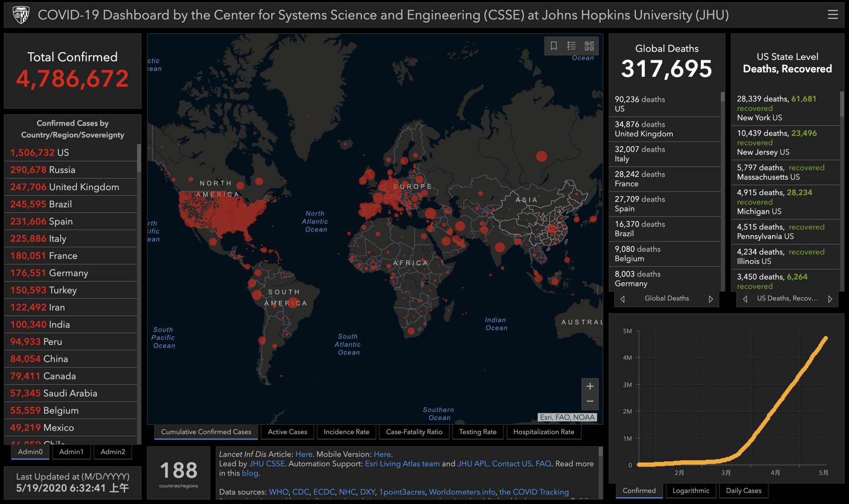Image resolution: width=849 pixels, height=504 pixels.
Task: Open the hamburger menu in header
Action: 832,15
